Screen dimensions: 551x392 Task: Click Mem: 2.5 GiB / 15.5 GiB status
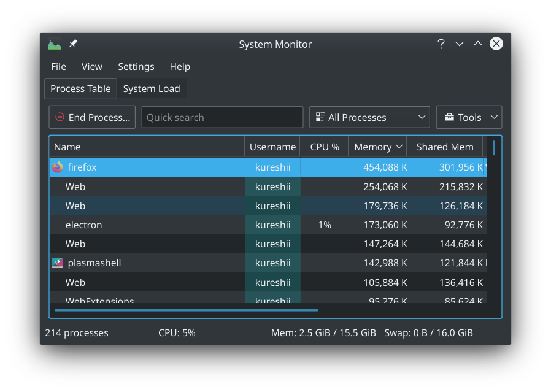(x=323, y=332)
